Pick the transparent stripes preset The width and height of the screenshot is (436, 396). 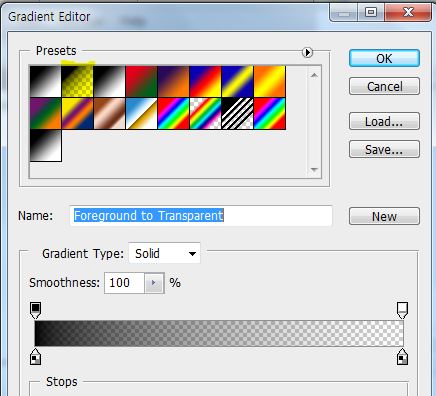237,114
